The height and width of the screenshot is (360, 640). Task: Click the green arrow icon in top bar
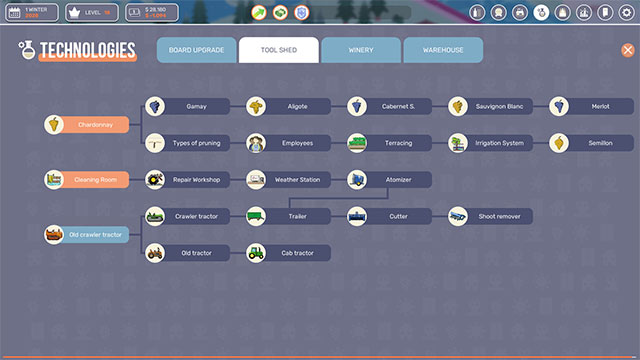[259, 13]
